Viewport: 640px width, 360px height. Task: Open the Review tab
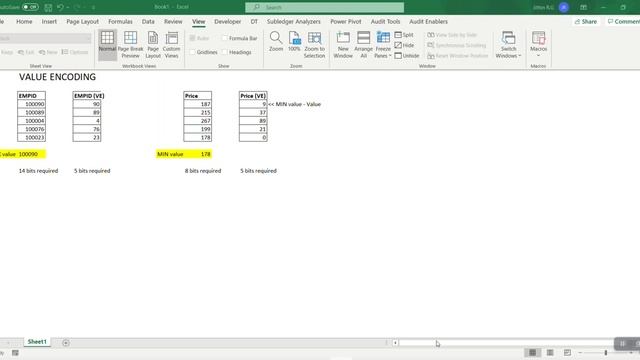tap(173, 21)
